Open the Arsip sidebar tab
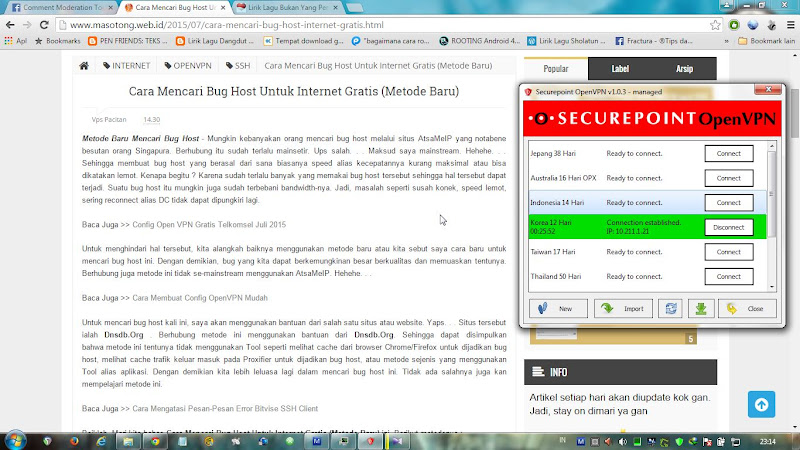The image size is (800, 450). tap(684, 68)
